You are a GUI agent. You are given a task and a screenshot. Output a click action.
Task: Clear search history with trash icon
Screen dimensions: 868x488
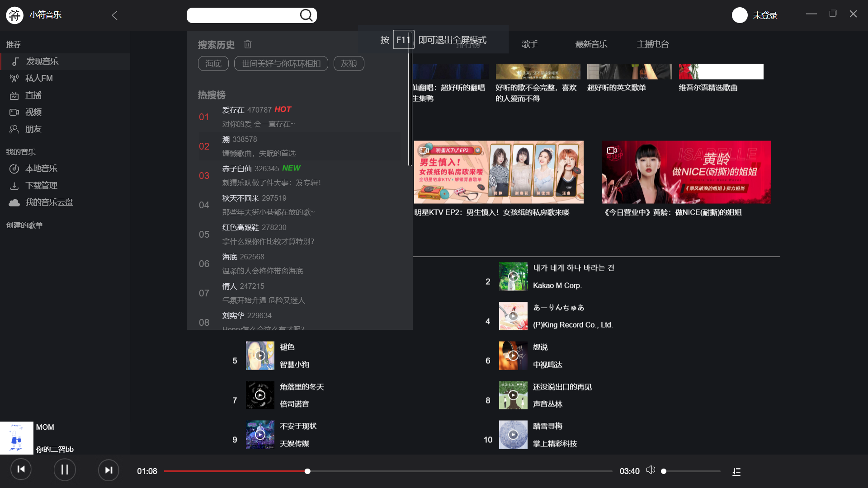point(248,44)
